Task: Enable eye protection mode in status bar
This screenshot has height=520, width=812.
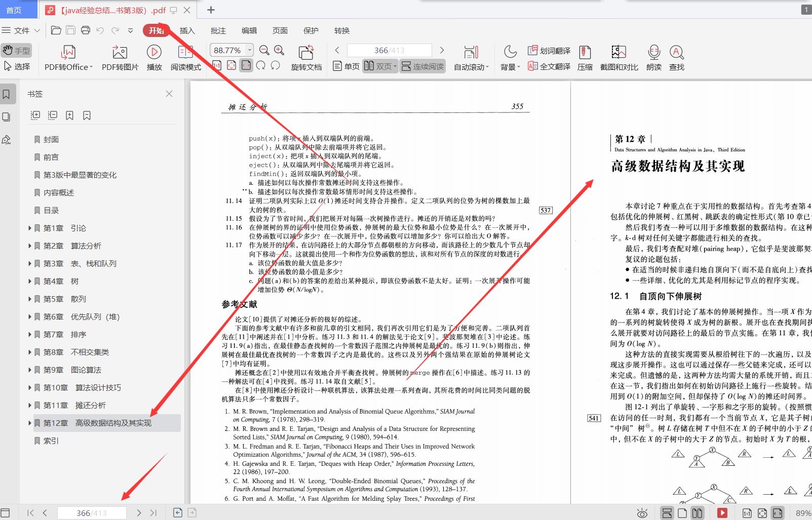Action: (642, 512)
